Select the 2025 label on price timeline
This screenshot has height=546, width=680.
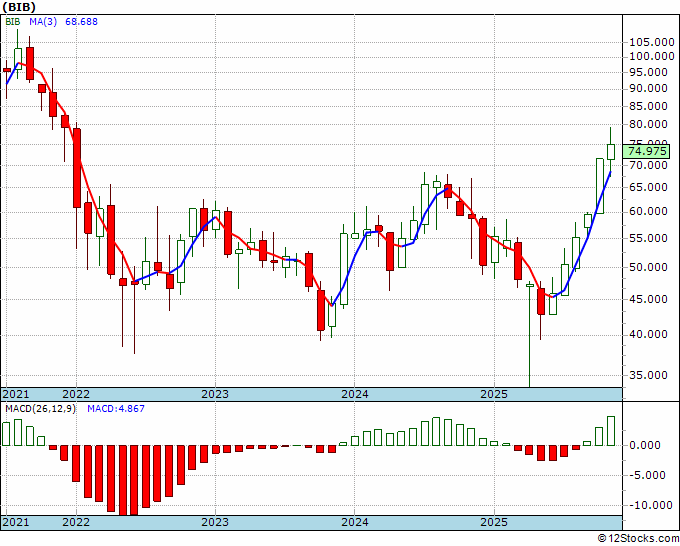pos(494,394)
